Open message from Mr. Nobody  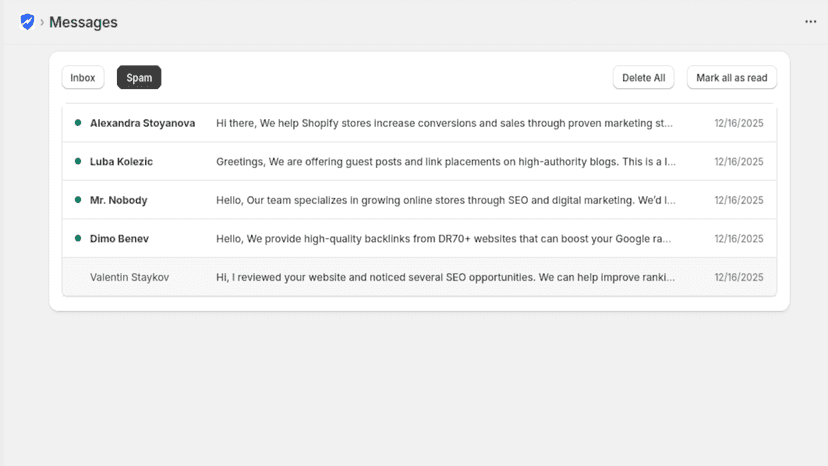pos(419,200)
